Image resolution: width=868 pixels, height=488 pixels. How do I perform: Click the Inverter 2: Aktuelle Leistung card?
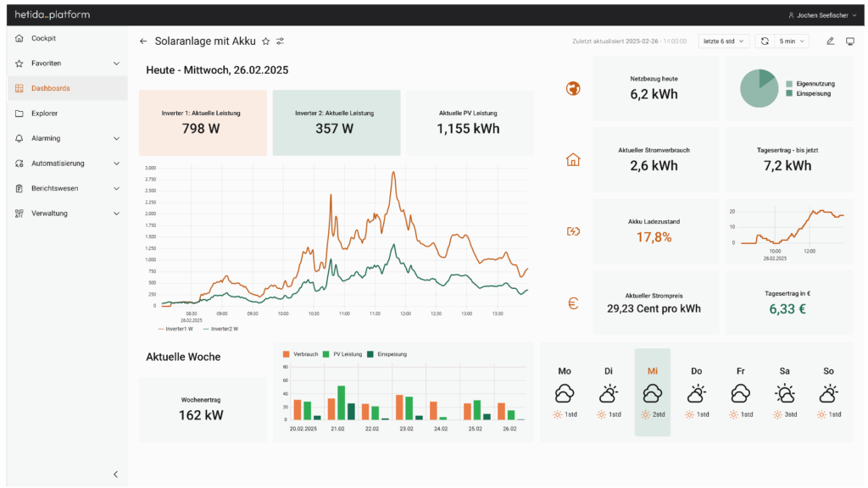click(x=337, y=123)
